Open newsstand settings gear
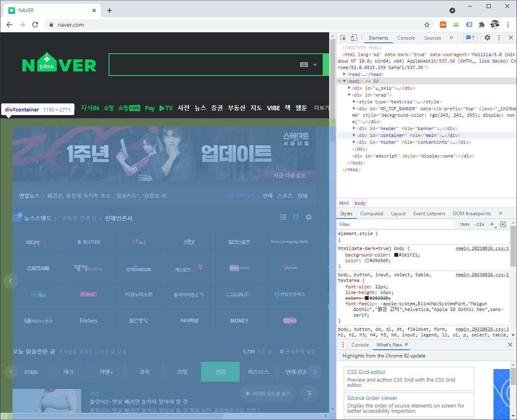Image resolution: width=517 pixels, height=420 pixels. point(309,217)
